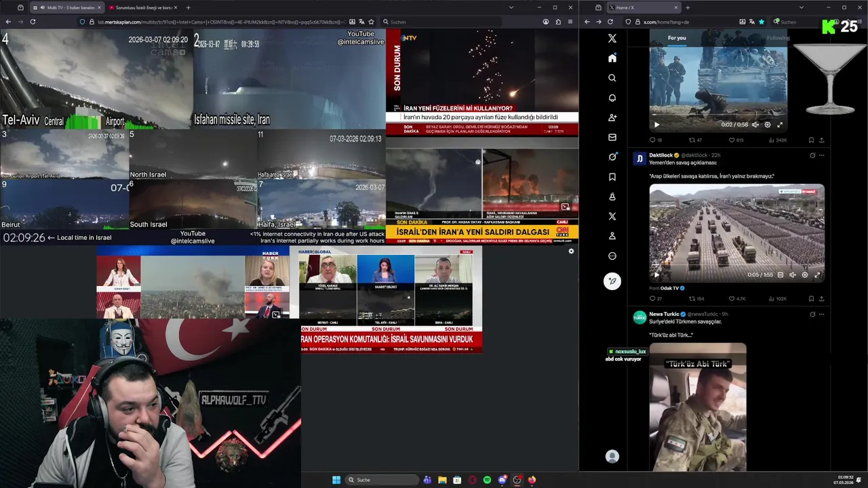Open account avatar at bottom of X sidebar

click(612, 457)
